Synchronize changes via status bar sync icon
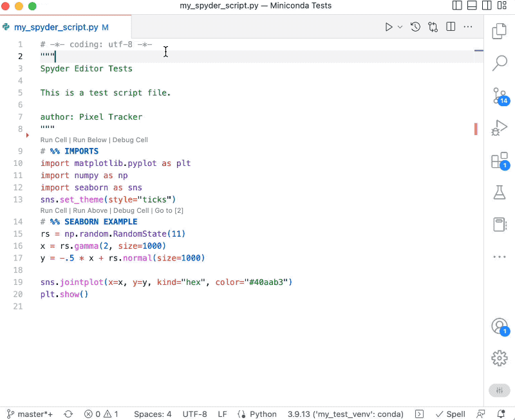The height and width of the screenshot is (420, 515). coord(68,414)
